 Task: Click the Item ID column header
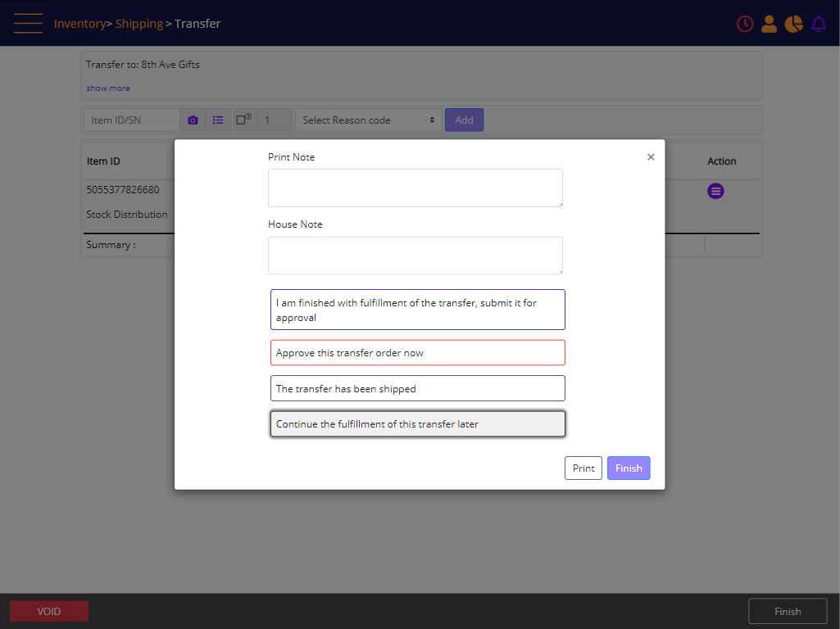point(103,161)
